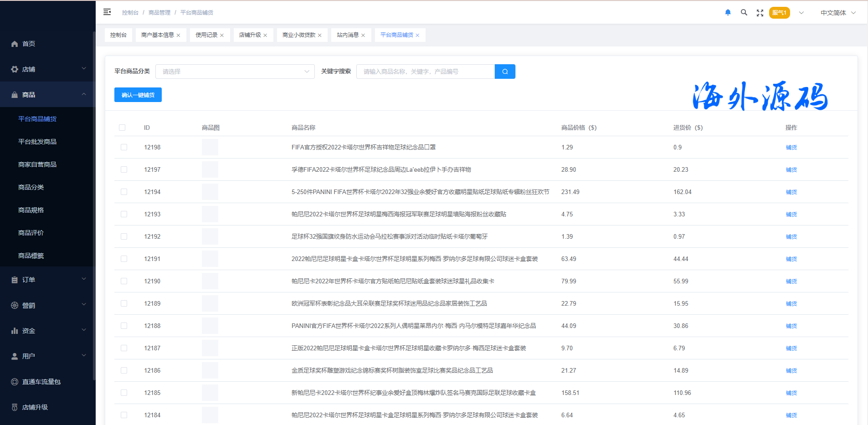This screenshot has width=868, height=425.
Task: Go to 首页 home in sidebar
Action: [x=29, y=44]
